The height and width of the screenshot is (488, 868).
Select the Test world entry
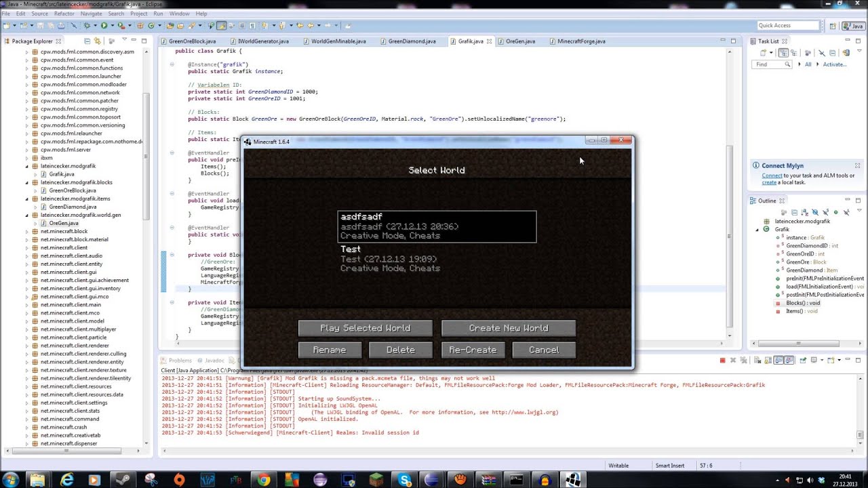click(x=437, y=259)
